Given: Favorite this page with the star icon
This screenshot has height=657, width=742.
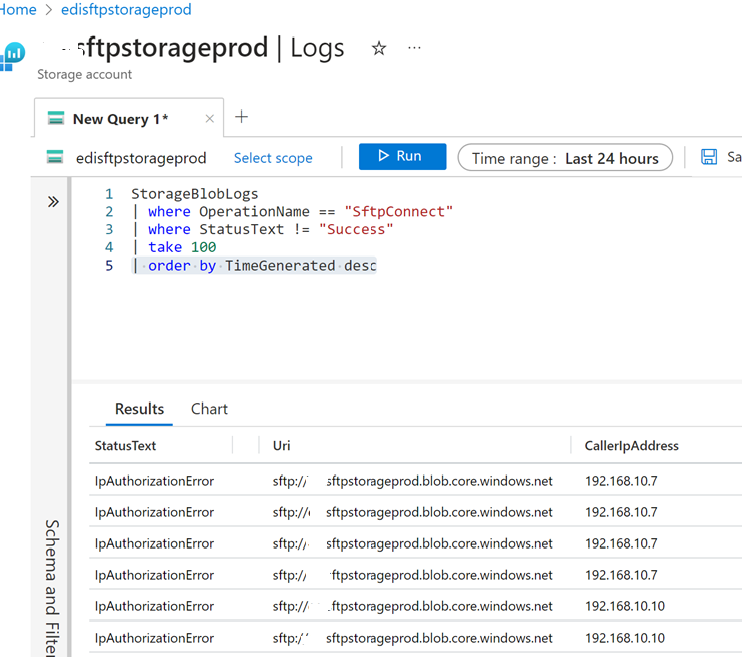Looking at the screenshot, I should click(x=379, y=48).
